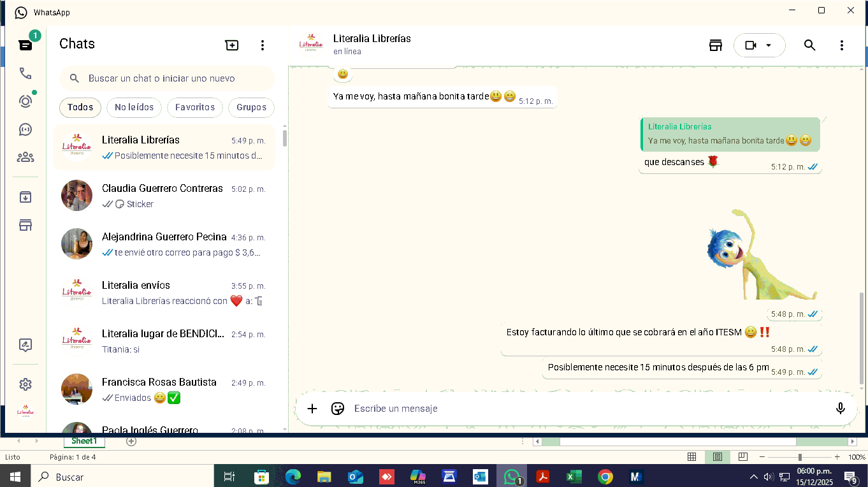The height and width of the screenshot is (487, 868).
Task: Open the business catalog icon in chat header
Action: 716,45
